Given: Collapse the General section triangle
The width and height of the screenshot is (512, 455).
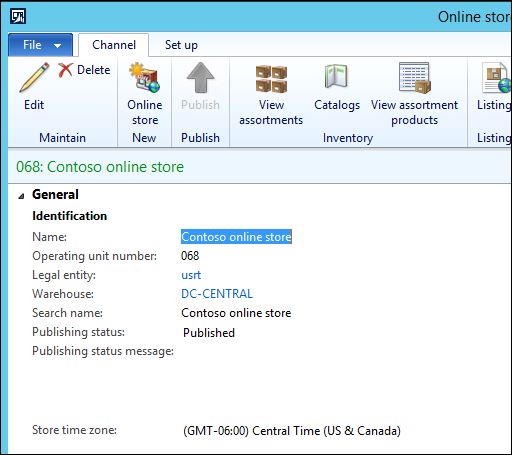Looking at the screenshot, I should [21, 196].
